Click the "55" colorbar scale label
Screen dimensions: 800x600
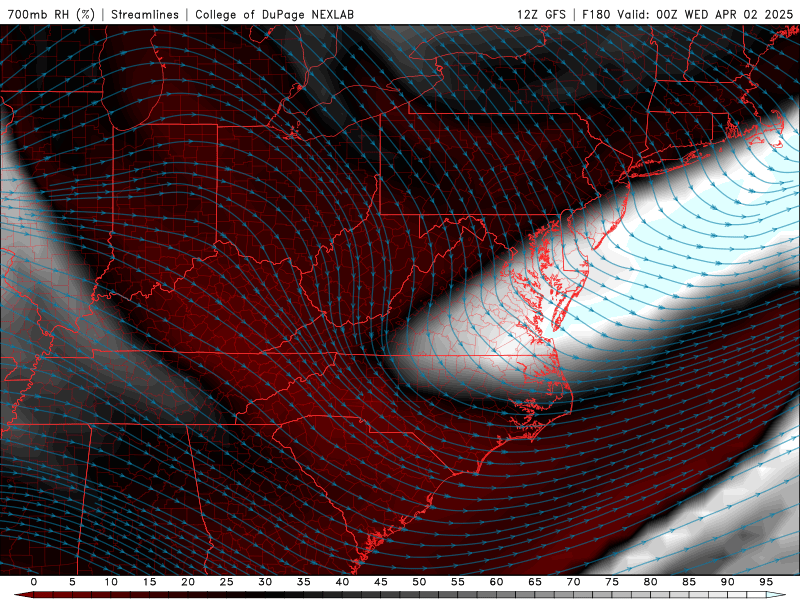click(458, 582)
